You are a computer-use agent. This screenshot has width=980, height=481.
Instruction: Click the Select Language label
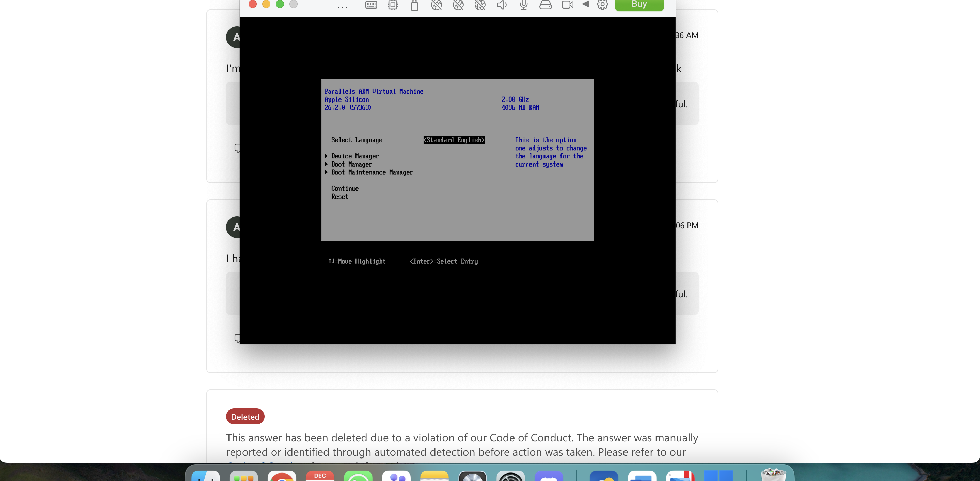tap(357, 140)
